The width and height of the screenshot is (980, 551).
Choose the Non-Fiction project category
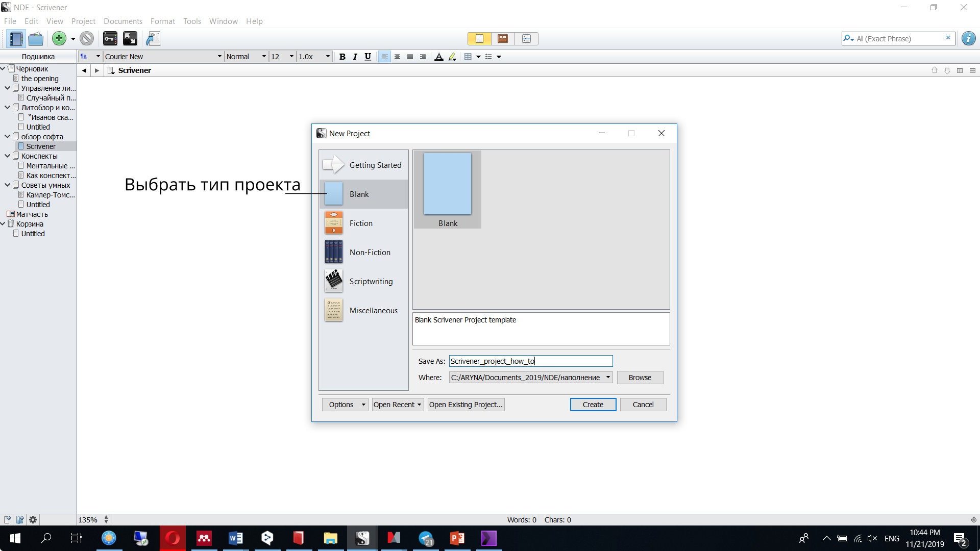[370, 253]
